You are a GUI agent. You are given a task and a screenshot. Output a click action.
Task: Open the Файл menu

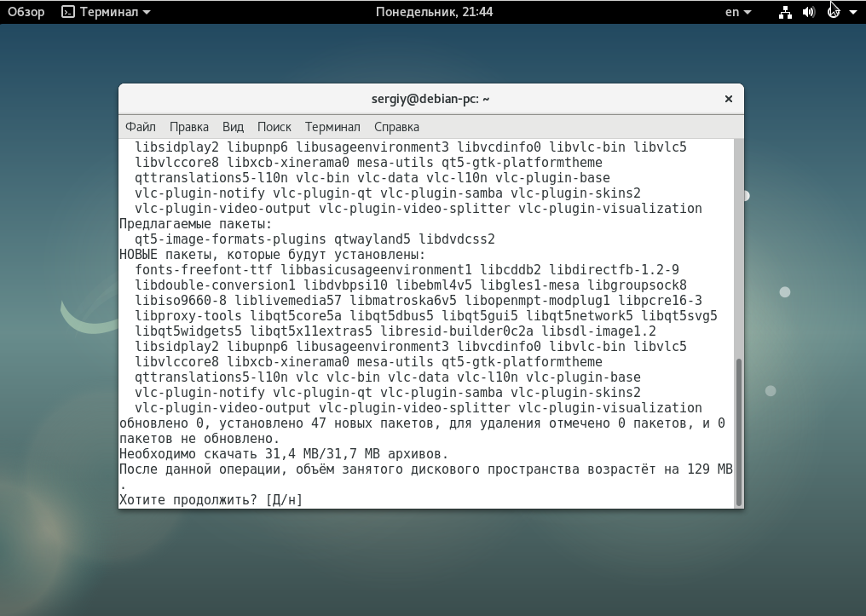click(140, 127)
